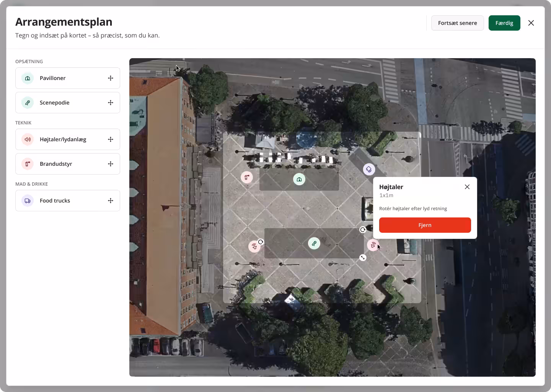
Task: Click the resize handle at the stage corner
Action: coord(363,258)
